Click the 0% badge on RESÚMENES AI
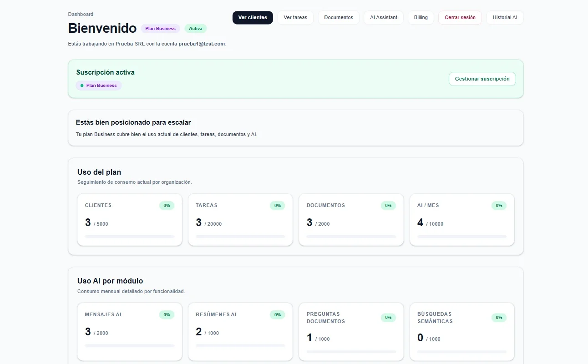Image resolution: width=588 pixels, height=364 pixels. [x=277, y=314]
